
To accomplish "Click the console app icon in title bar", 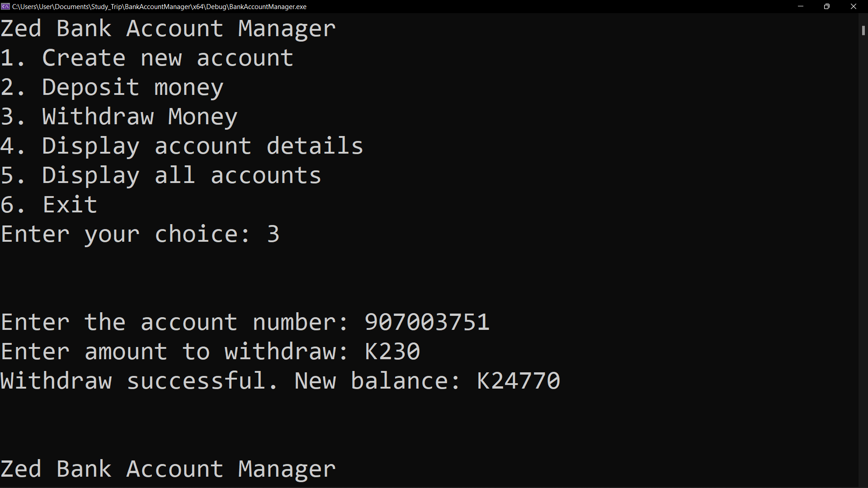I will 5,6.
